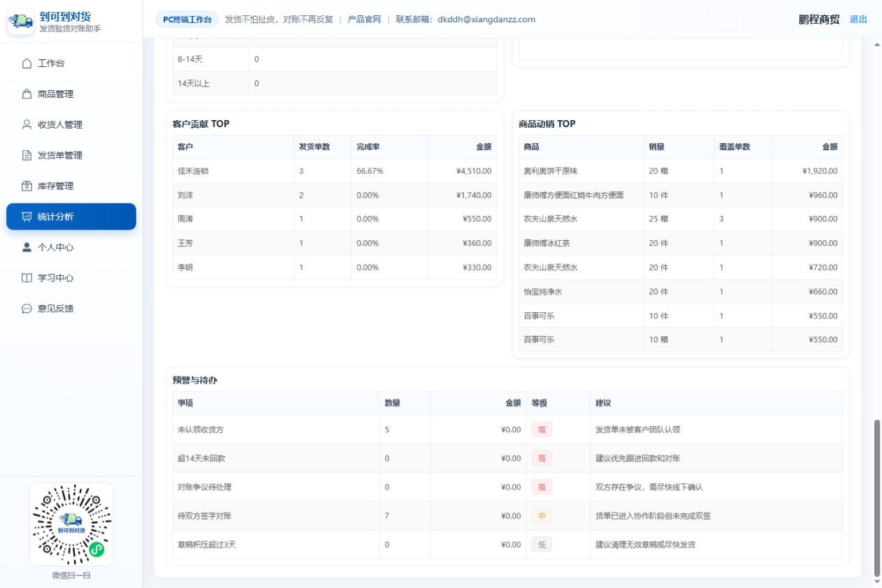Click the 待双方签字对账 alert item

click(204, 516)
